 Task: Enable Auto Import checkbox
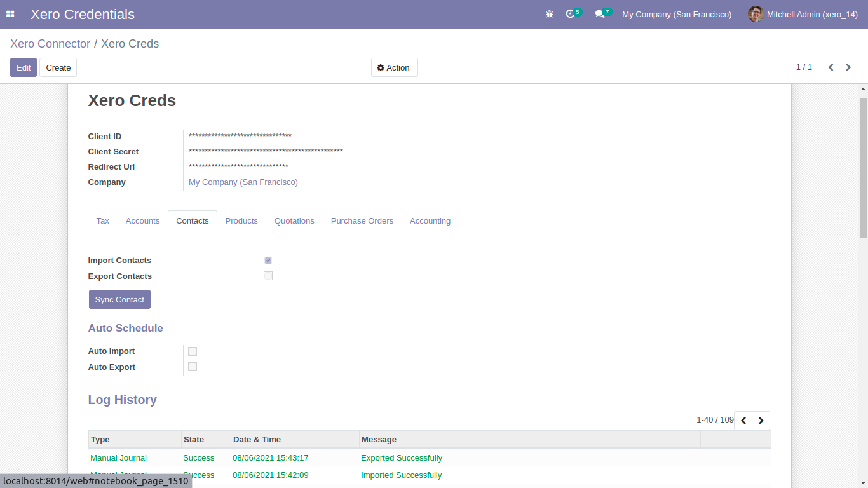(x=193, y=351)
